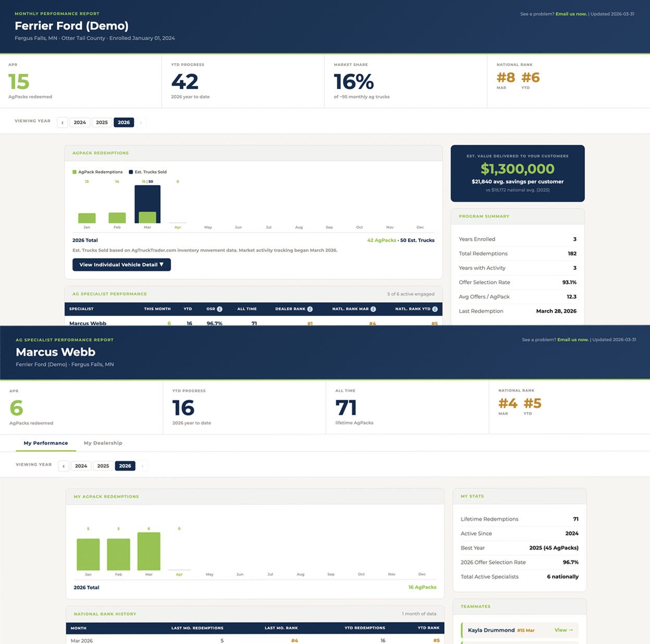Show the Natl. Rank Mar info tooltip
This screenshot has width=650, height=644.
(x=374, y=309)
